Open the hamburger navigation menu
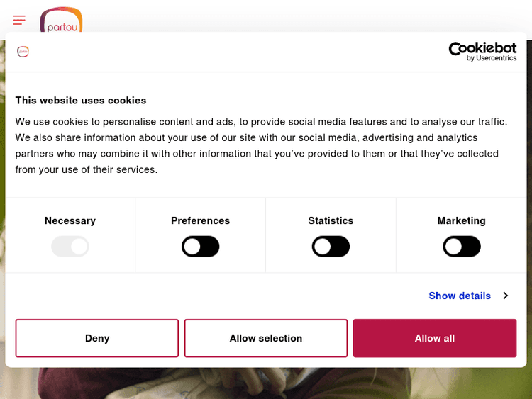The width and height of the screenshot is (532, 399). coord(19,20)
